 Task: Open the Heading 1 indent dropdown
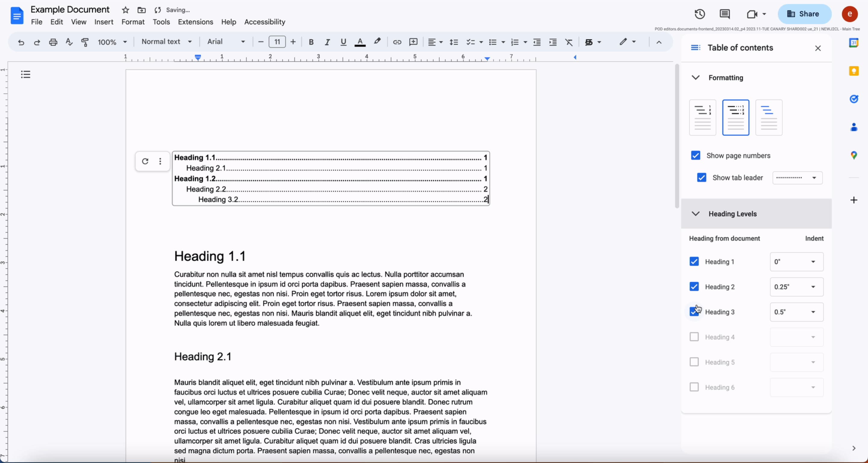(x=796, y=262)
